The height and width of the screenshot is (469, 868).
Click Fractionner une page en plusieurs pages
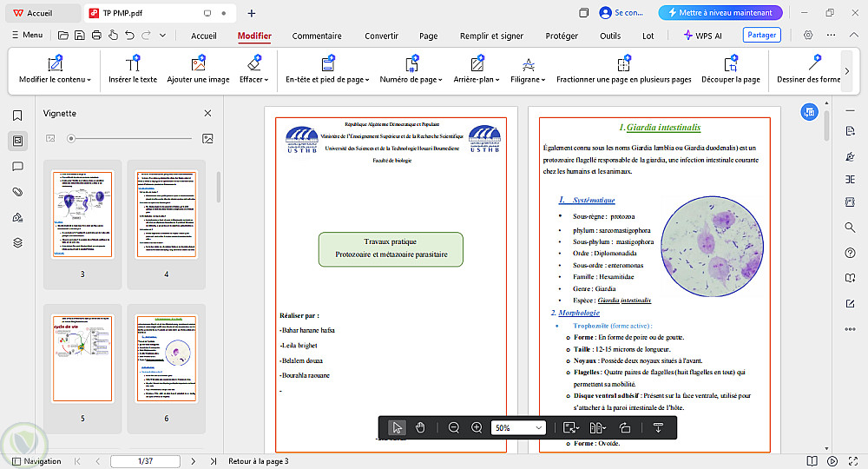[x=624, y=69]
